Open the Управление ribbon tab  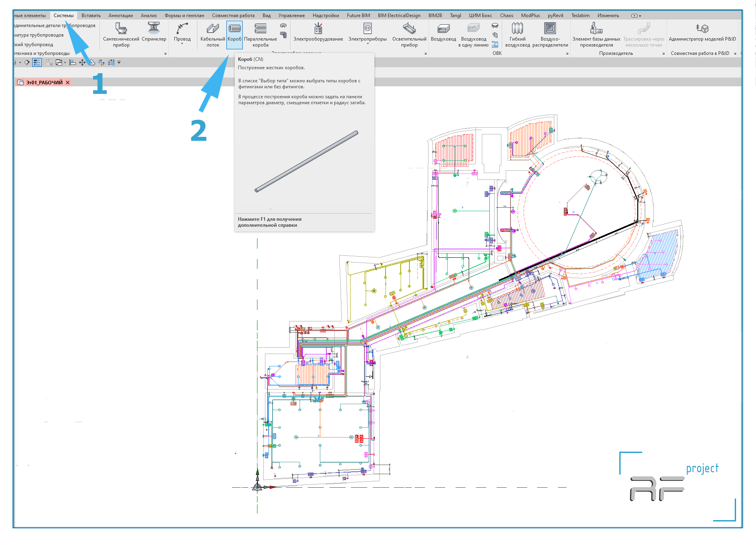tap(292, 16)
